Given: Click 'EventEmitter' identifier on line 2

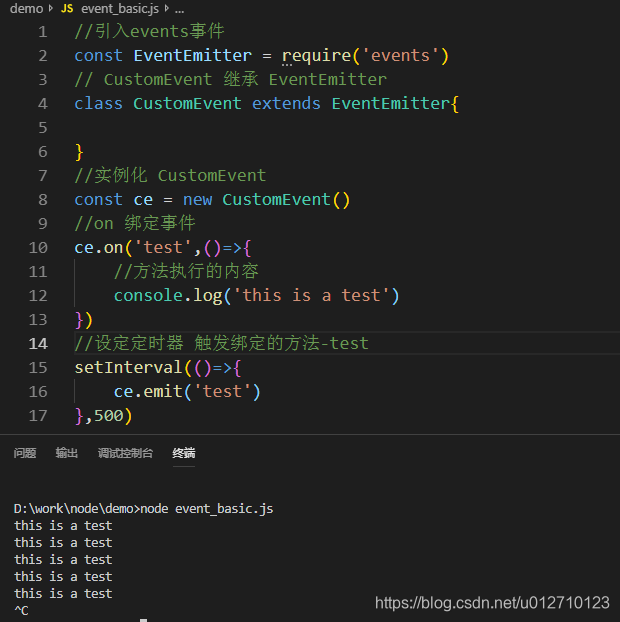Looking at the screenshot, I should pyautogui.click(x=192, y=56).
